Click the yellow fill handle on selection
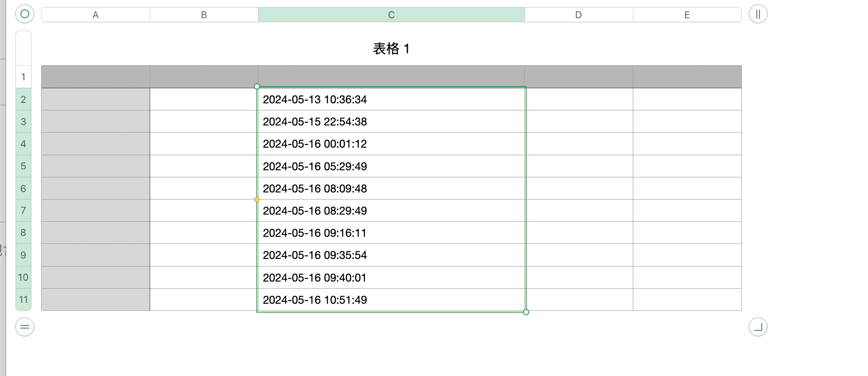This screenshot has height=376, width=868. click(x=257, y=200)
